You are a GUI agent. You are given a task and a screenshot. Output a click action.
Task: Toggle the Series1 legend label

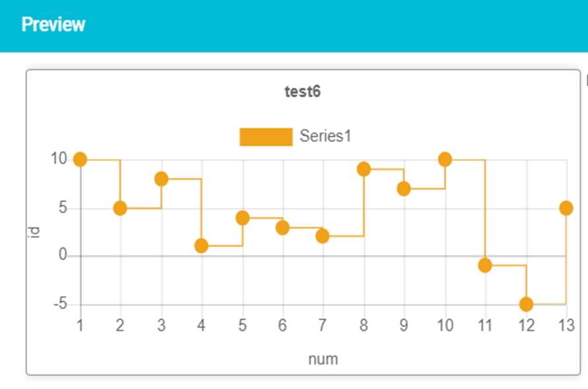(325, 136)
